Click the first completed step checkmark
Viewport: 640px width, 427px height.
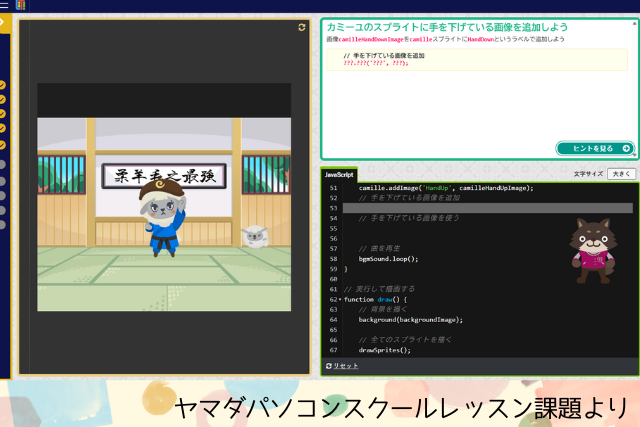tap(3, 85)
